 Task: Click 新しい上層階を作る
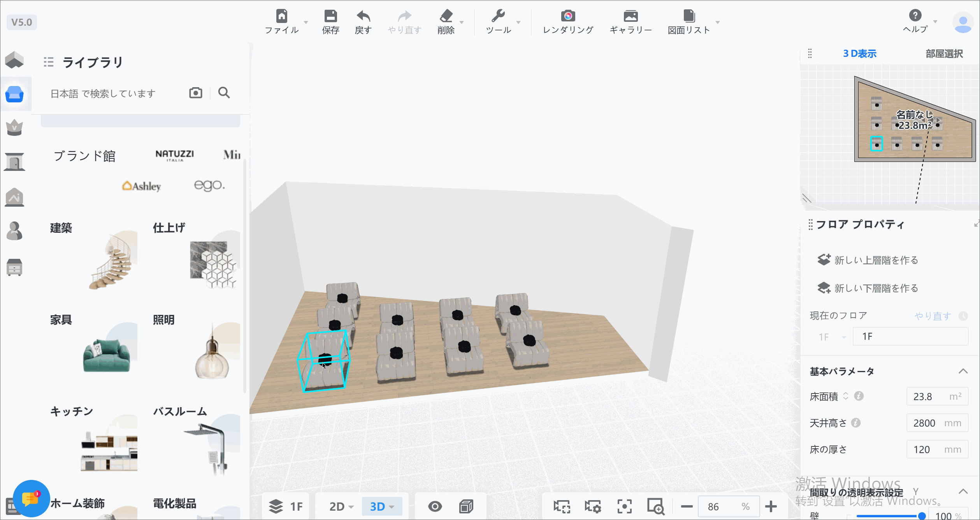point(868,260)
